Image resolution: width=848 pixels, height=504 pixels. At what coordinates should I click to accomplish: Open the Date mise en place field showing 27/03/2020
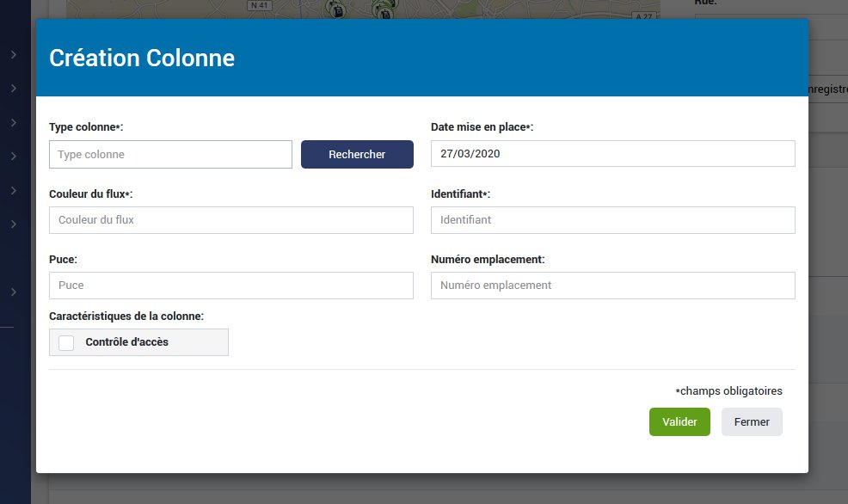click(612, 153)
